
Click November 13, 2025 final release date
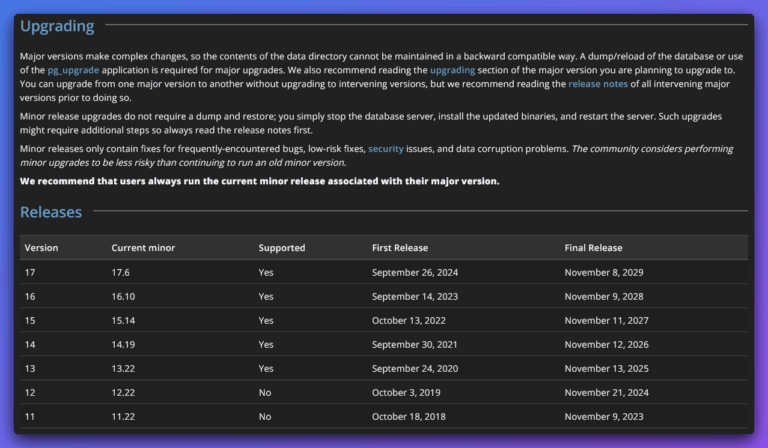coord(606,368)
